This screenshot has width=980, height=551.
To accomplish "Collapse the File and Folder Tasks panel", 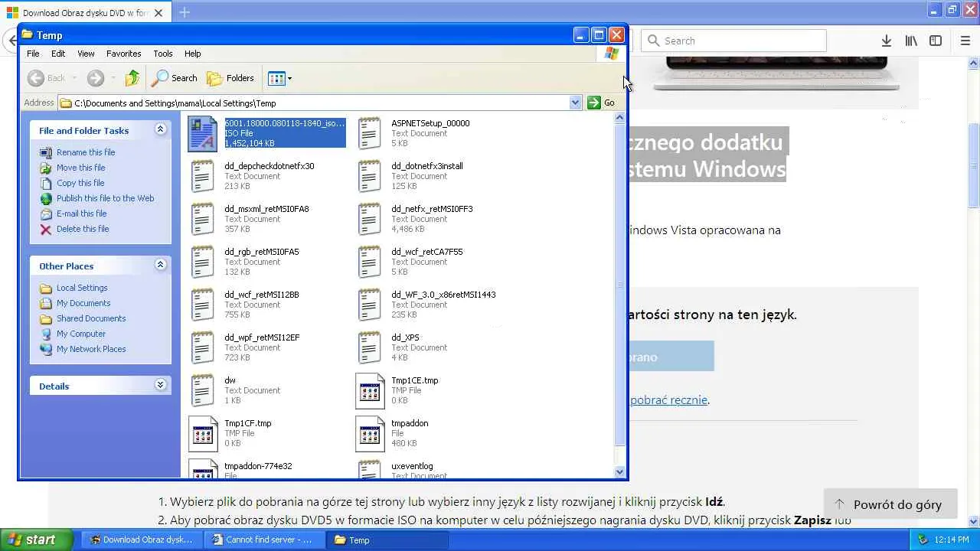I will pyautogui.click(x=161, y=129).
